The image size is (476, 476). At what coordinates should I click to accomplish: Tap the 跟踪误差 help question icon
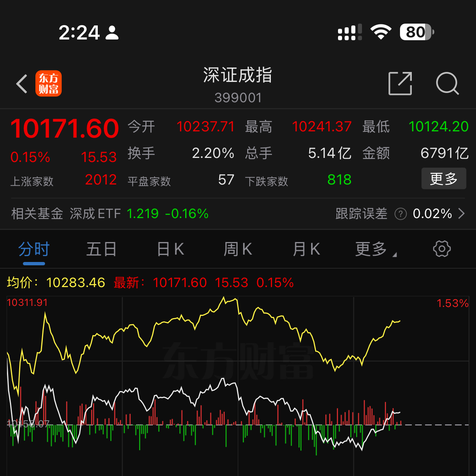[x=400, y=214]
